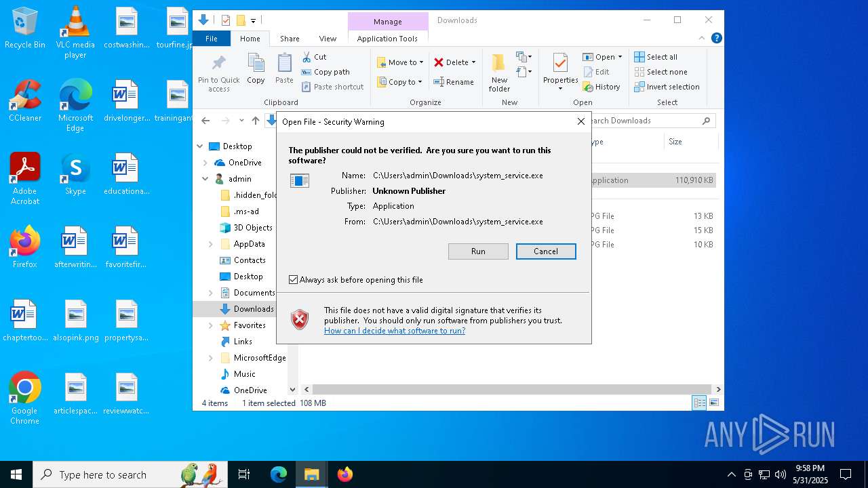Open Skype desktop shortcut
This screenshot has height=488, width=868.
pos(75,174)
